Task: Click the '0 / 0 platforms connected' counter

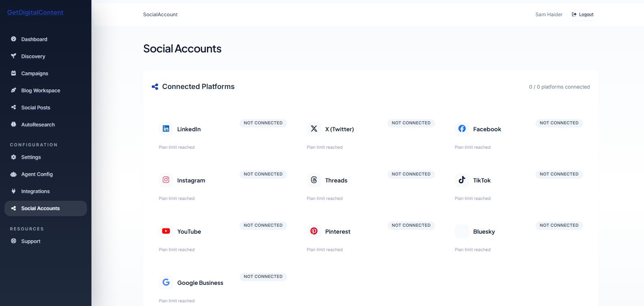Action: click(559, 87)
